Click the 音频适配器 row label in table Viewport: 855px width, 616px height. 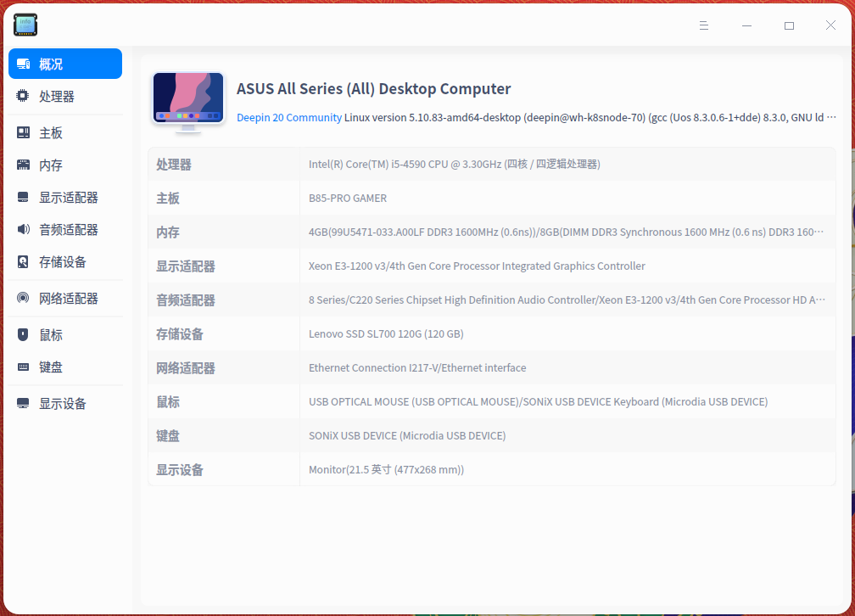[x=186, y=300]
